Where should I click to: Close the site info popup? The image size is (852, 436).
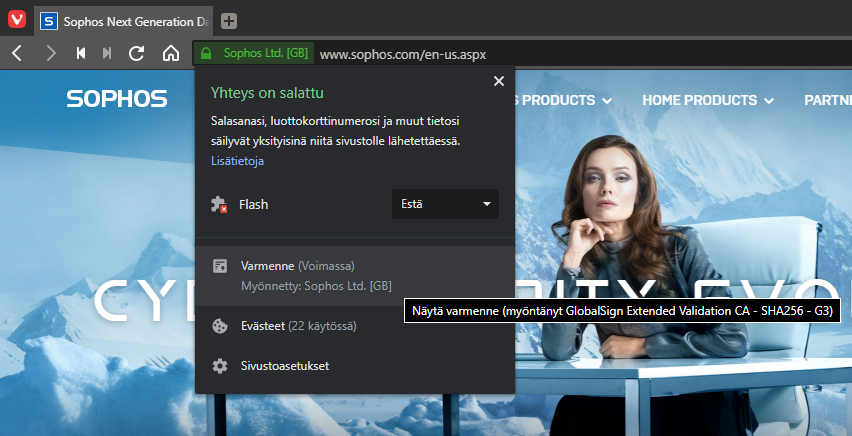pyautogui.click(x=499, y=81)
